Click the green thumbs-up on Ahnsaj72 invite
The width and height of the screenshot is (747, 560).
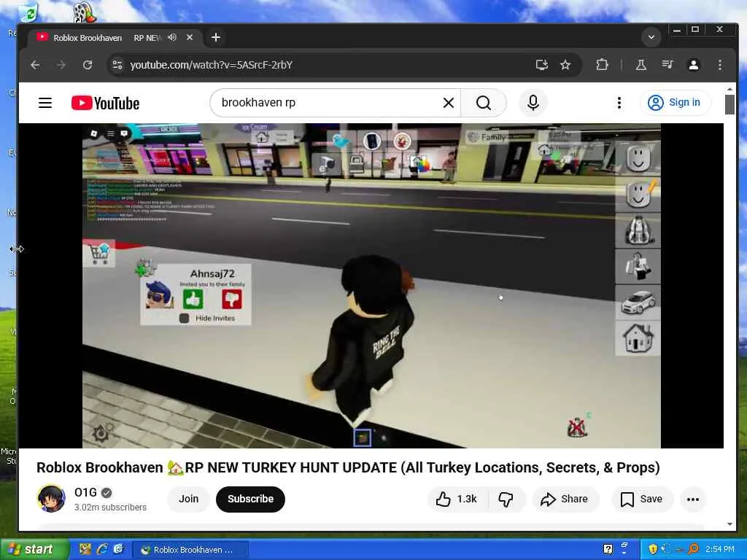point(193,300)
